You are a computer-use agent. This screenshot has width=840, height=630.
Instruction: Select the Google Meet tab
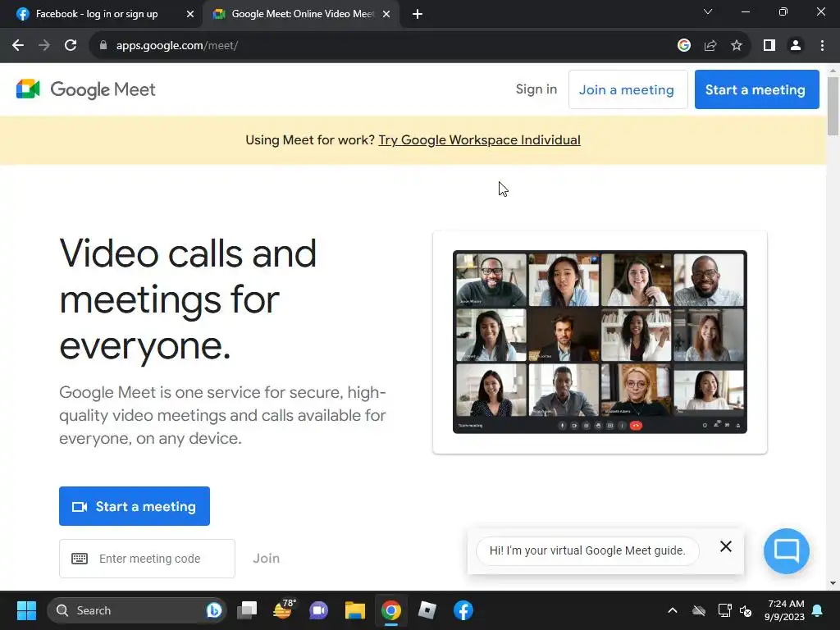(x=302, y=15)
